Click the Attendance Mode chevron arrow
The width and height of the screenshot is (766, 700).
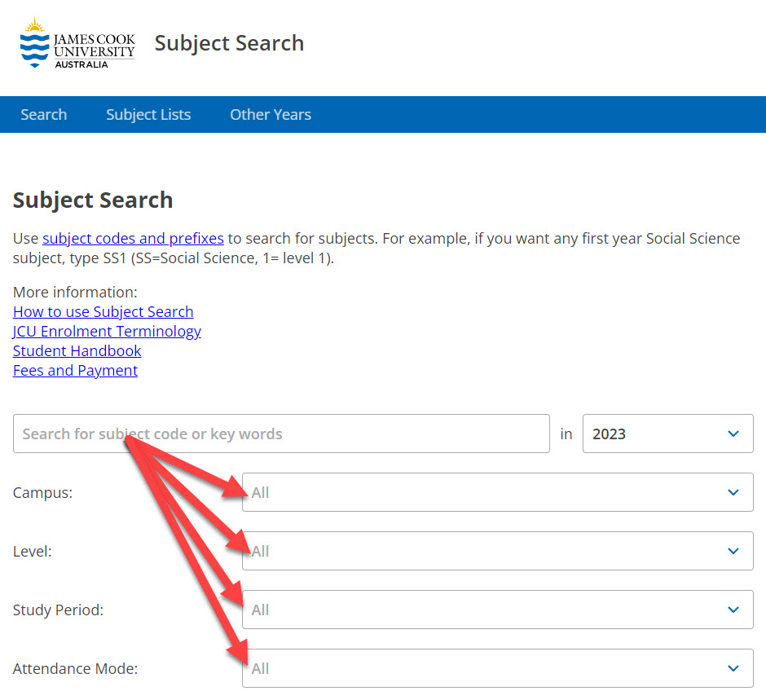[733, 668]
